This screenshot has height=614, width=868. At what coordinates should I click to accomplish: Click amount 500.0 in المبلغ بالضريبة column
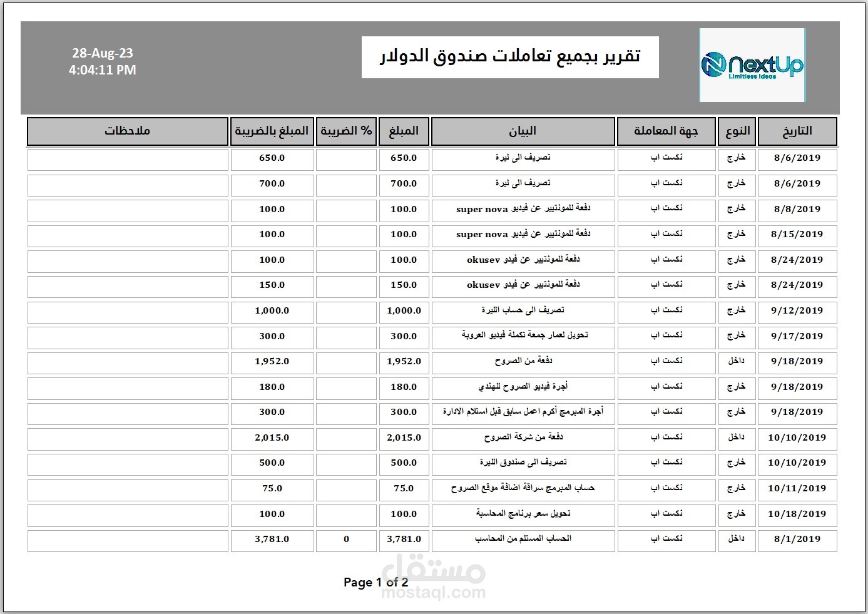[272, 463]
